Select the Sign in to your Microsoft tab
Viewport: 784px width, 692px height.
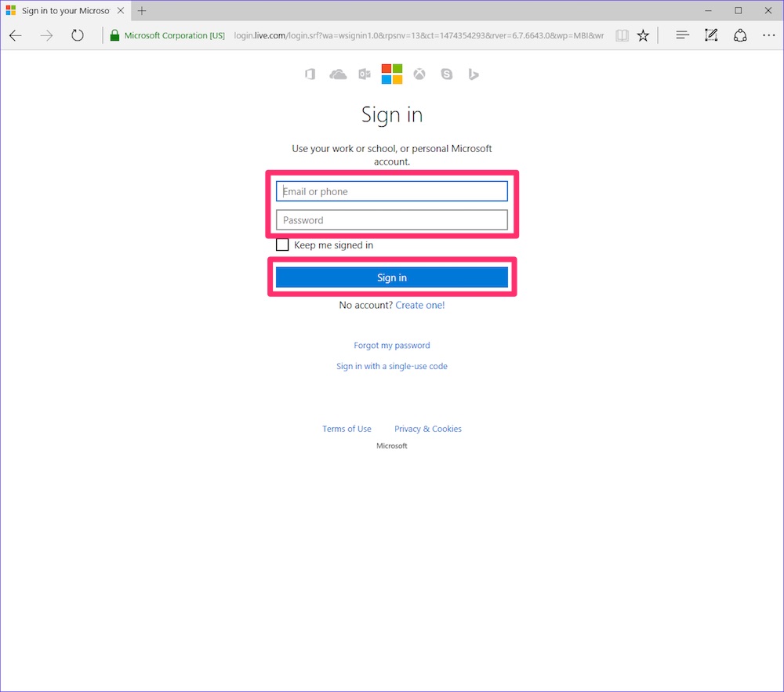click(65, 10)
